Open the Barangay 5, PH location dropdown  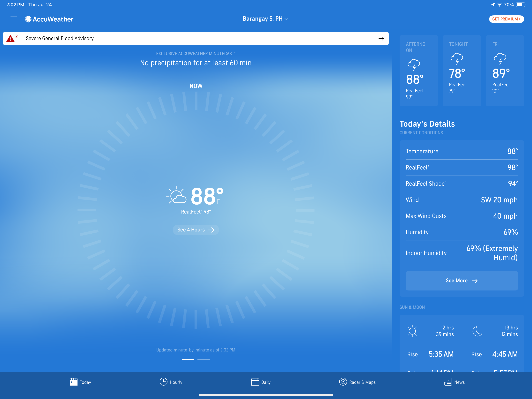click(x=266, y=19)
